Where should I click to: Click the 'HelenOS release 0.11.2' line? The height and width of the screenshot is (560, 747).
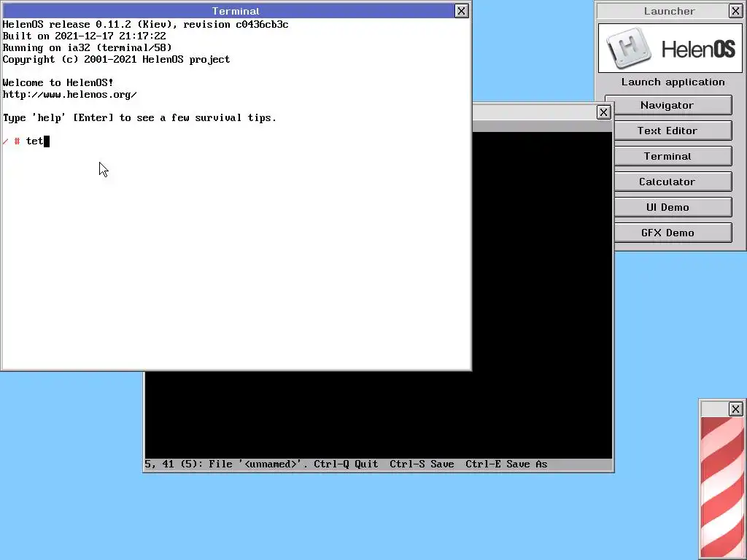coord(145,24)
